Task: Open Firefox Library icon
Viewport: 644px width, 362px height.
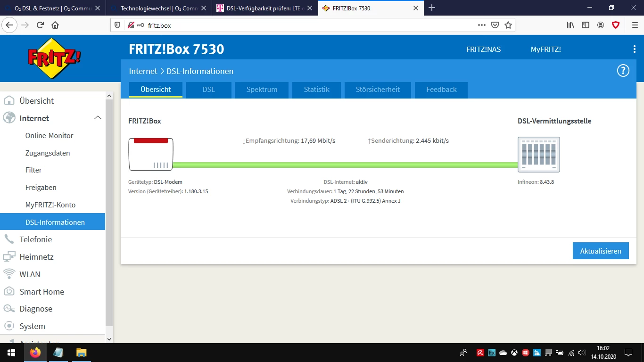Action: click(x=570, y=25)
